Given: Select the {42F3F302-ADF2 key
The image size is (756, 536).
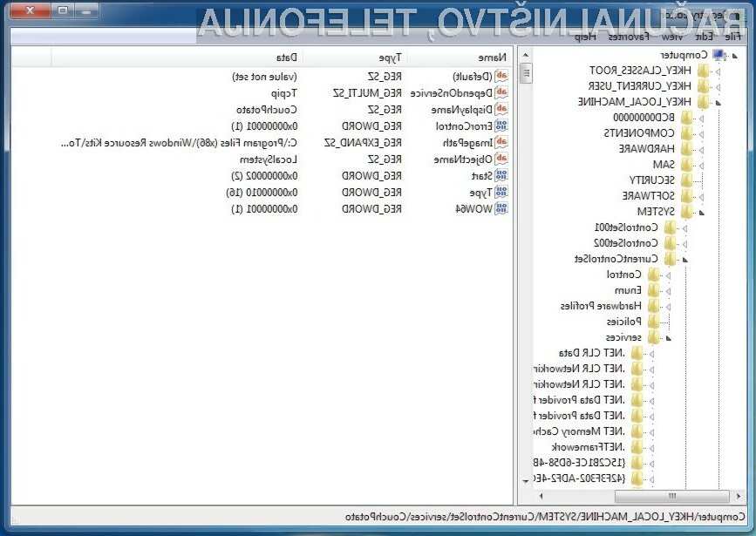Looking at the screenshot, I should 579,478.
